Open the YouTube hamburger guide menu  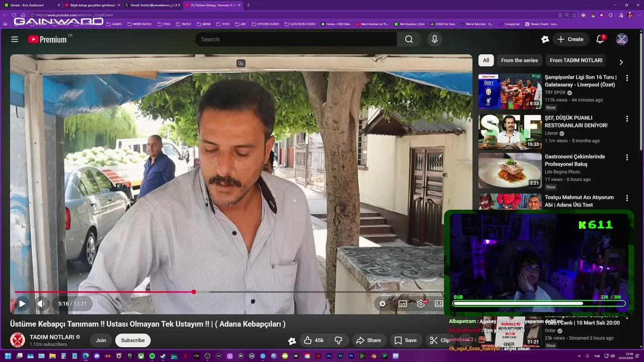[x=15, y=39]
